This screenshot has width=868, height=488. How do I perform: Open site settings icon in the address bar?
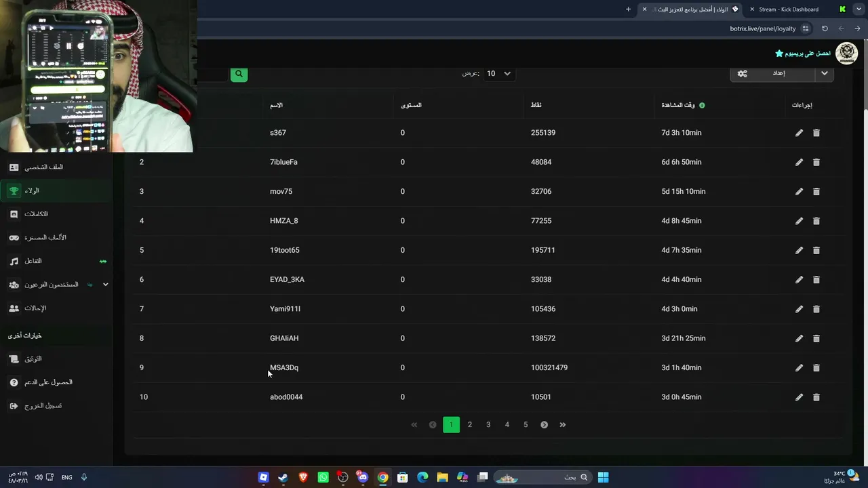click(x=806, y=28)
